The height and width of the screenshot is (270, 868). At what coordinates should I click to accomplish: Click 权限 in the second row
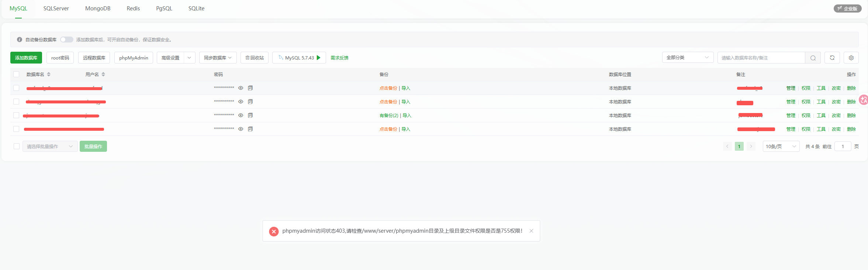coord(806,102)
